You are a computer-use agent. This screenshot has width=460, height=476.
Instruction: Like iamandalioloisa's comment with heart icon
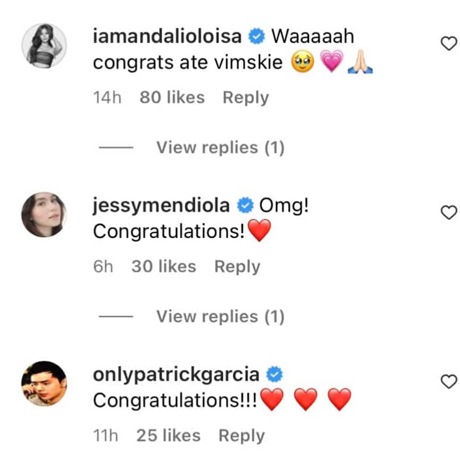click(448, 44)
